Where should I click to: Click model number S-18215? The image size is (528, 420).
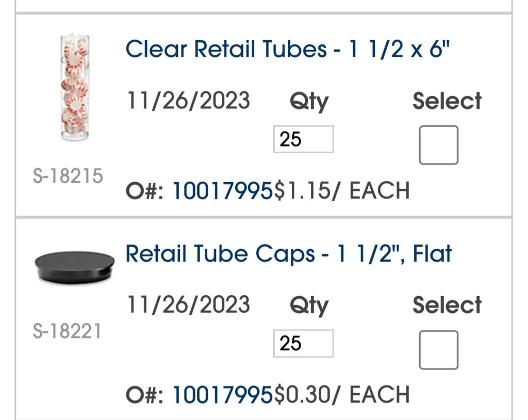pyautogui.click(x=68, y=176)
